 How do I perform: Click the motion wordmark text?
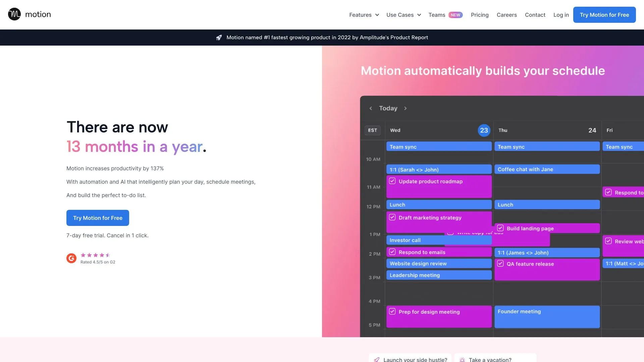(x=38, y=14)
